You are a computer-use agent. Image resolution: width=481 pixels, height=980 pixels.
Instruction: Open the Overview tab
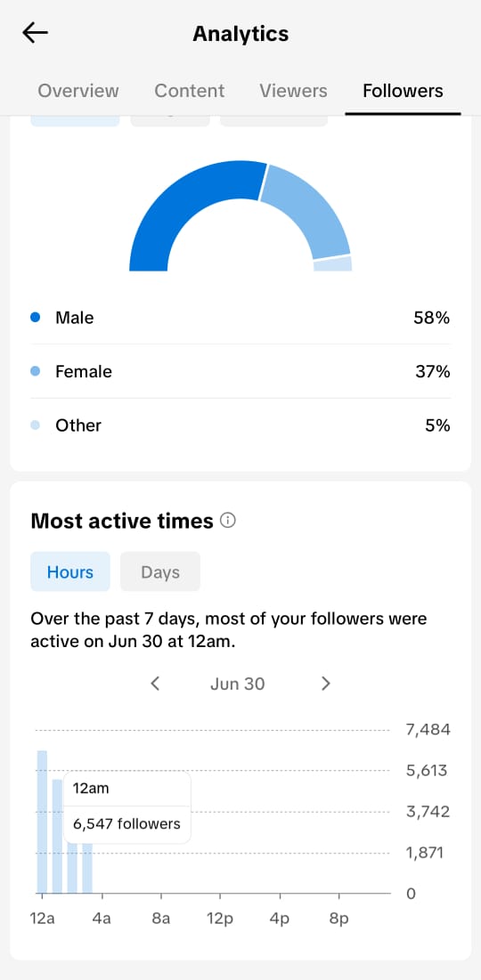tap(78, 91)
